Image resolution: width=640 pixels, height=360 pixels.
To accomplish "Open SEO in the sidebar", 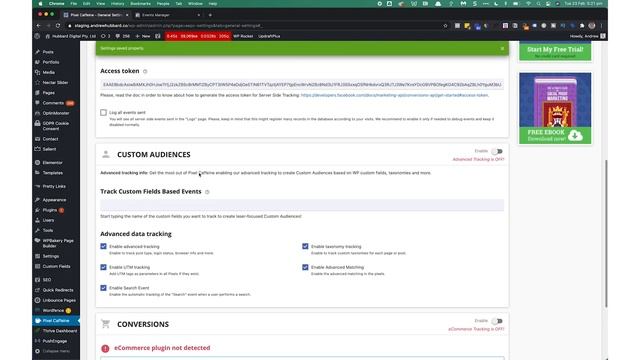I will click(47, 280).
